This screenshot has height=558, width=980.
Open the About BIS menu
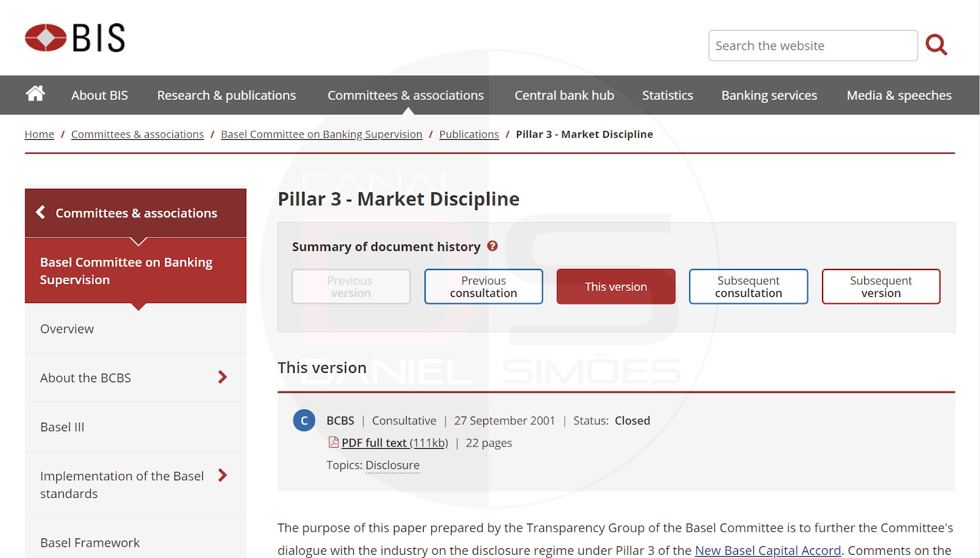pos(100,96)
